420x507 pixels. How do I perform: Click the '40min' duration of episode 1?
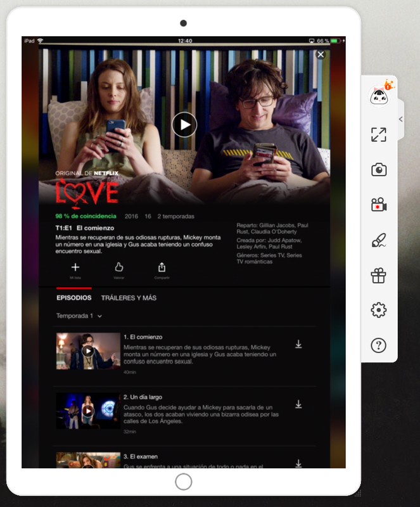pyautogui.click(x=130, y=372)
